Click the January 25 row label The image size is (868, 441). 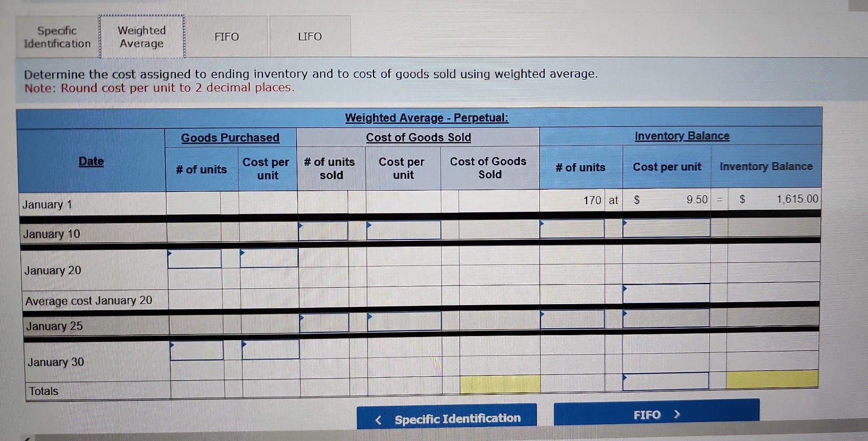click(54, 326)
